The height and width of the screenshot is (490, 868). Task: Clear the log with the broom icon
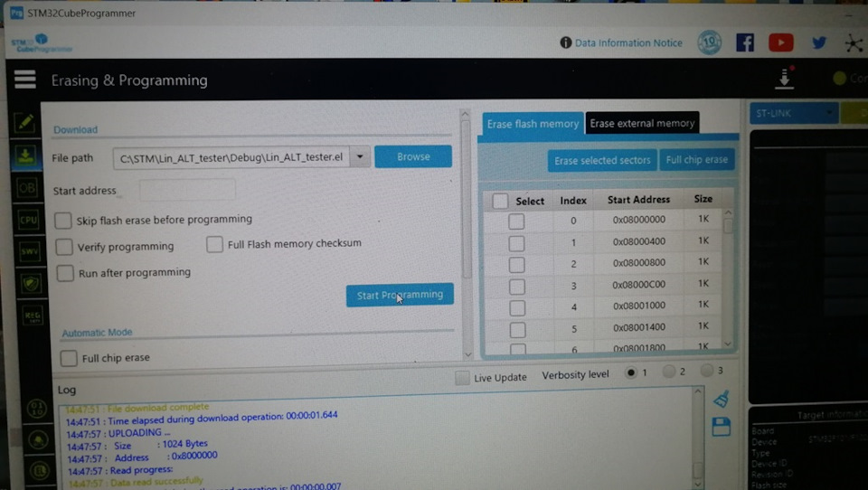pos(722,400)
